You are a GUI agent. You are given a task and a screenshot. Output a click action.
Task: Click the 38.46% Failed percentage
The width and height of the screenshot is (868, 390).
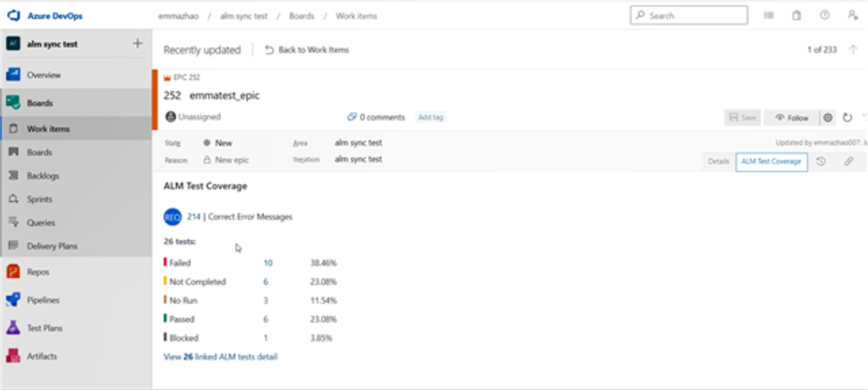324,263
